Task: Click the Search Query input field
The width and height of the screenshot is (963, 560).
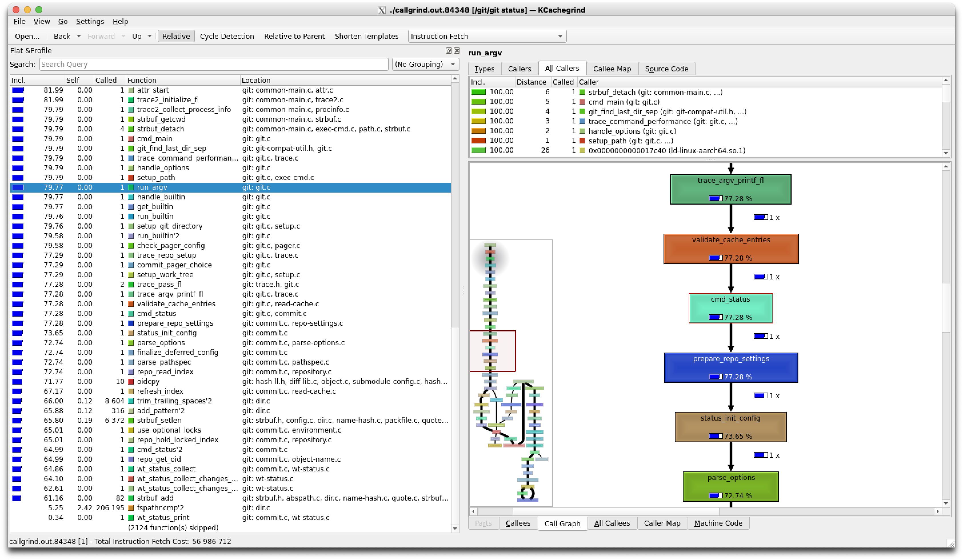Action: (214, 64)
